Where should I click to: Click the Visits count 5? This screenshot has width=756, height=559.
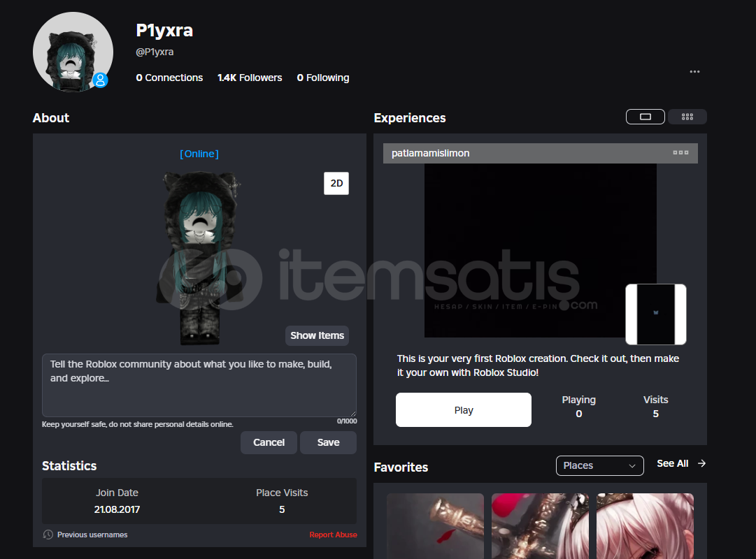[656, 414]
